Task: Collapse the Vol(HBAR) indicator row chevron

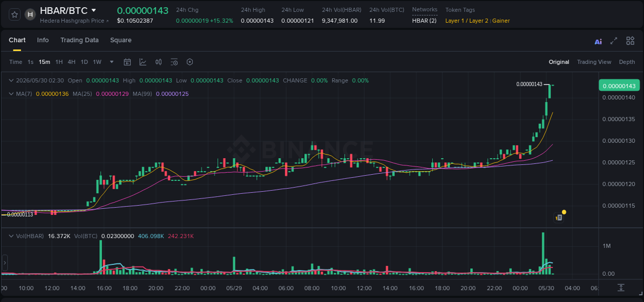Action: point(11,236)
